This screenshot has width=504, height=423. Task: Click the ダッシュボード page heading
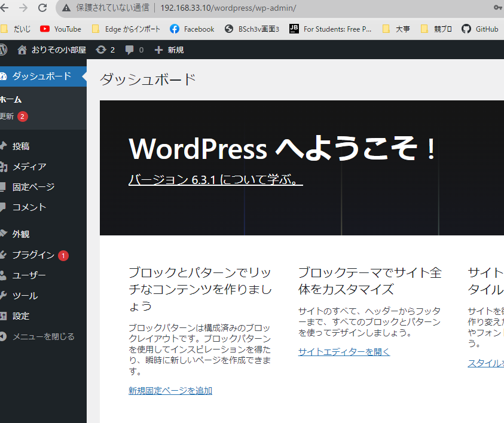coord(148,79)
